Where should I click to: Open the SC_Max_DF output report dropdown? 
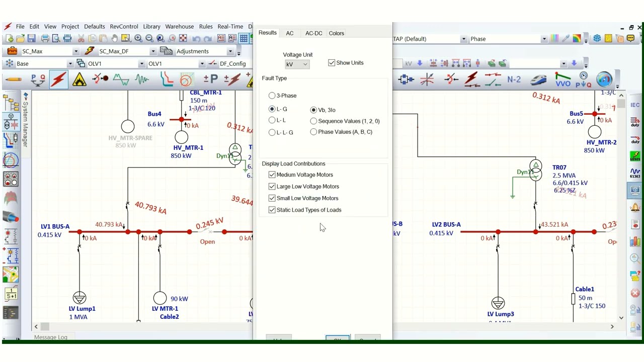pyautogui.click(x=153, y=51)
